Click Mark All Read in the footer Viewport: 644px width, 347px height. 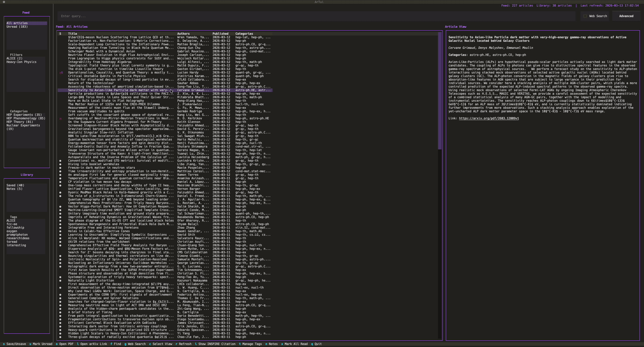(296, 344)
